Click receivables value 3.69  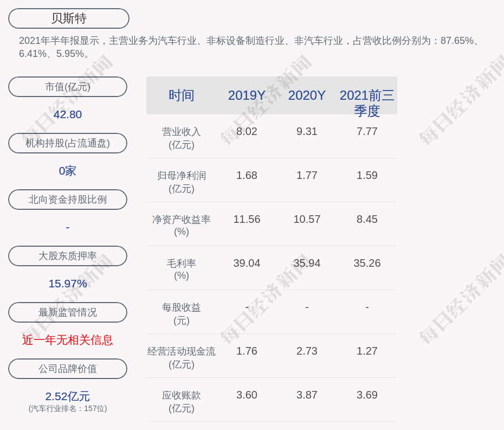tap(367, 395)
